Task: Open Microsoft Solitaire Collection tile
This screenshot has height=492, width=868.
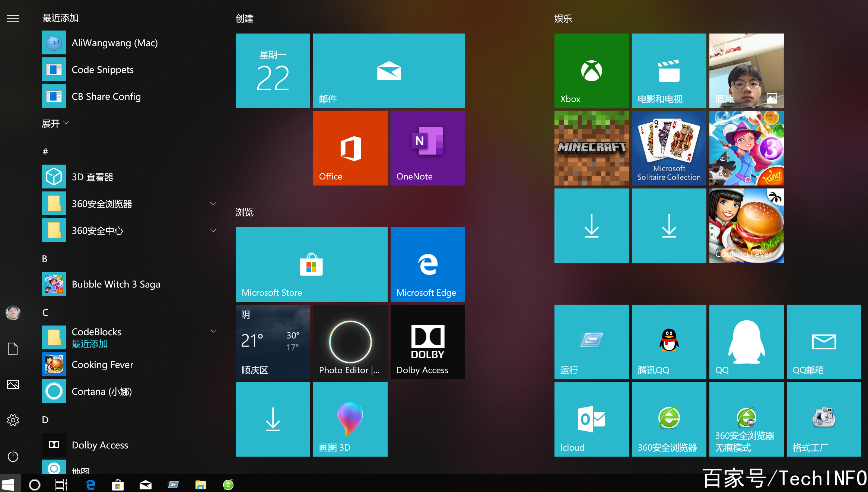Action: click(x=669, y=148)
